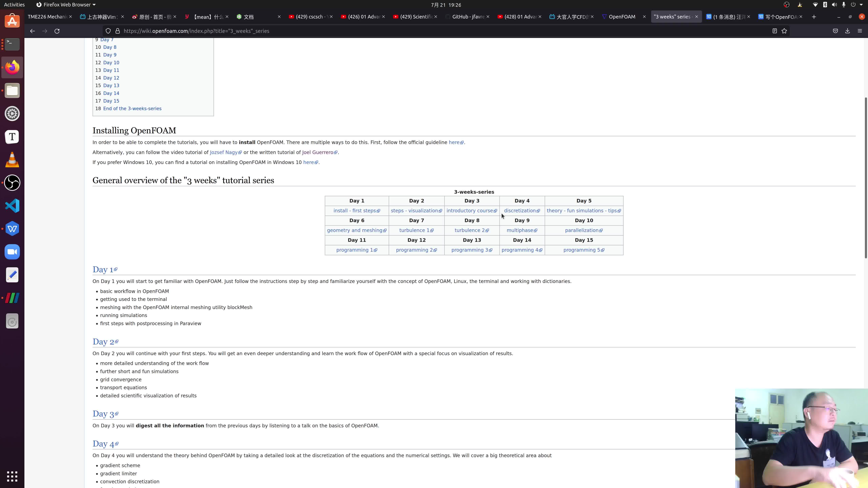Open ParaView from the dock

(x=12, y=298)
